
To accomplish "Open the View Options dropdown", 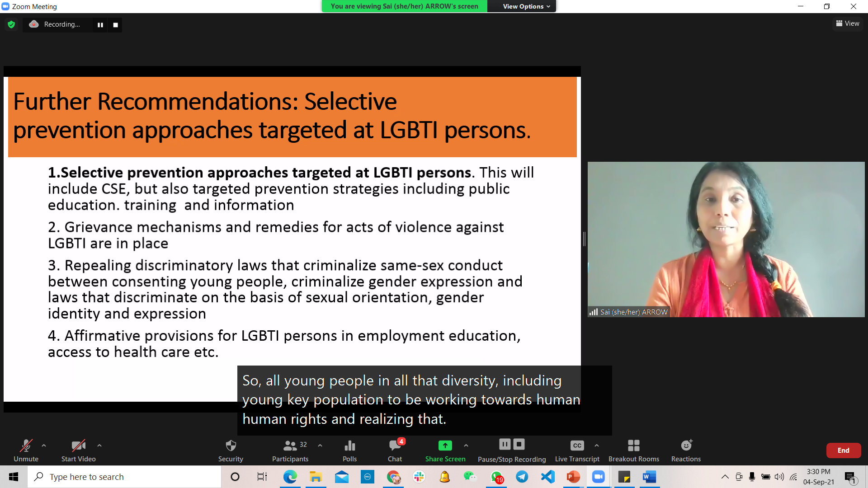I will pyautogui.click(x=526, y=6).
